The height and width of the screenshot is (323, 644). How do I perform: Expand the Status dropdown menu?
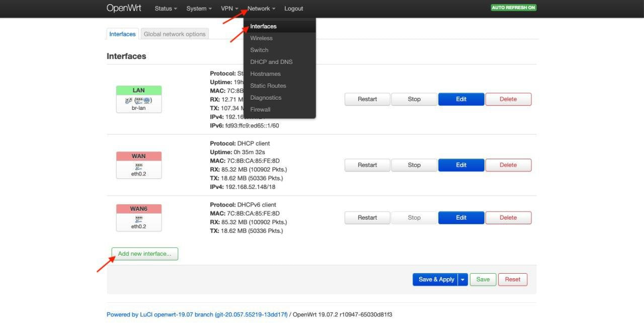click(x=166, y=9)
